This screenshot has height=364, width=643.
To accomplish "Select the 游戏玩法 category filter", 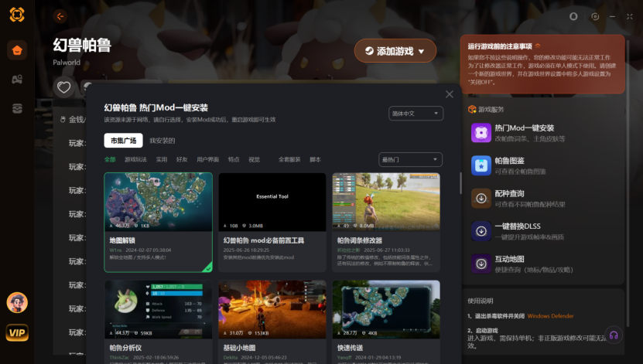I will 135,159.
